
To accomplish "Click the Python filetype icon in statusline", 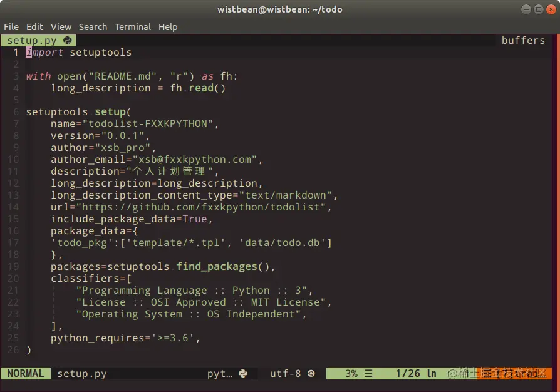I will point(243,373).
